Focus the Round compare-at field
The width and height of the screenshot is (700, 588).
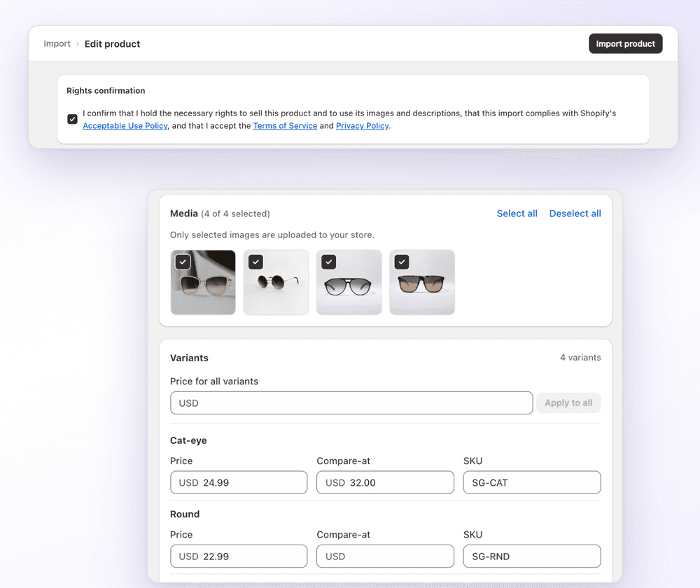(x=385, y=556)
